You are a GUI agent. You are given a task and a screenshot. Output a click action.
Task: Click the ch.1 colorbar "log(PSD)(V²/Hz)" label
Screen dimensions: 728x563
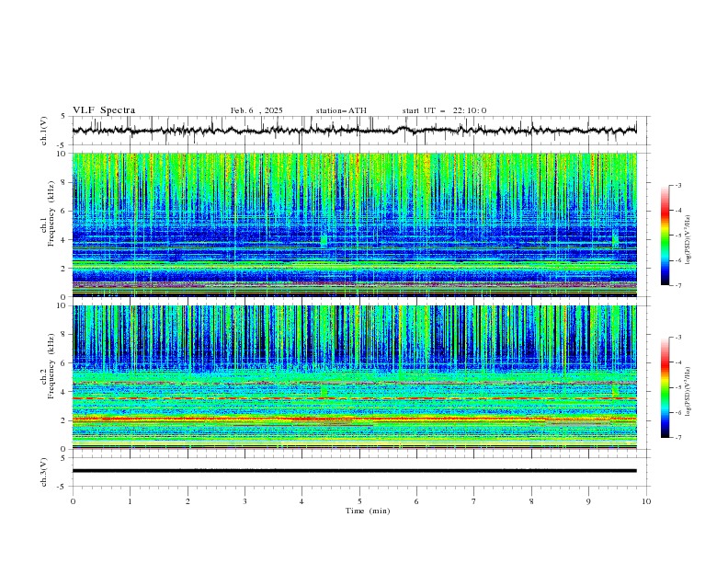coord(688,240)
